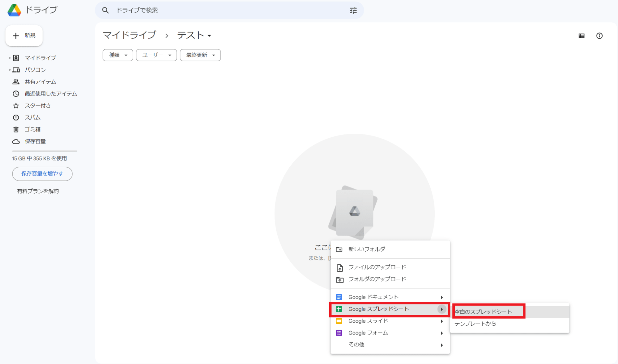Expand the マイドライブ tree arrow
The image size is (618, 364).
click(10, 58)
